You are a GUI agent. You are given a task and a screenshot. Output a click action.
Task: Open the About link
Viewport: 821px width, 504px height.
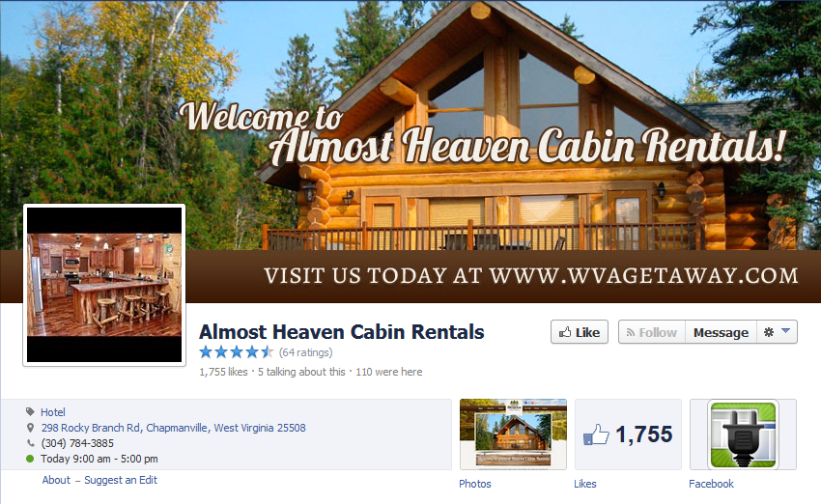point(56,480)
